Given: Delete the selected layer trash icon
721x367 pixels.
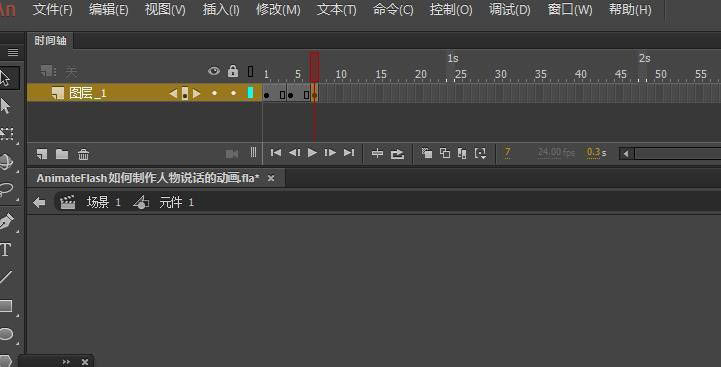Looking at the screenshot, I should click(83, 154).
